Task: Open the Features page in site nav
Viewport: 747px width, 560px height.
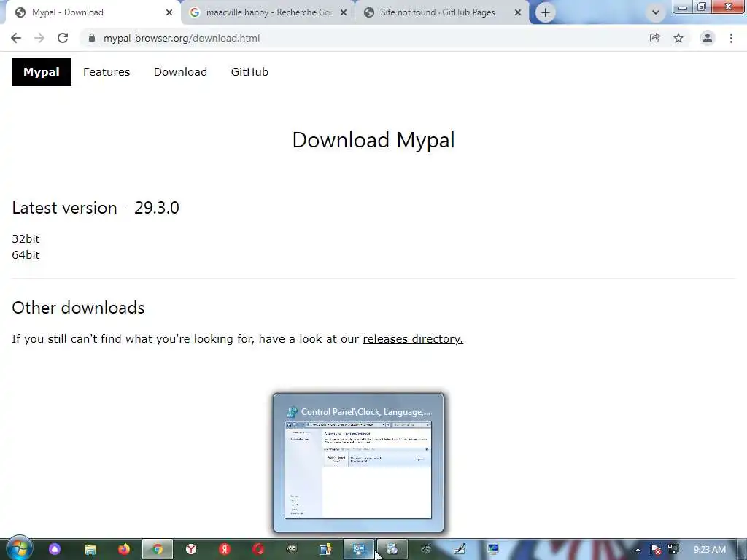Action: coord(107,72)
